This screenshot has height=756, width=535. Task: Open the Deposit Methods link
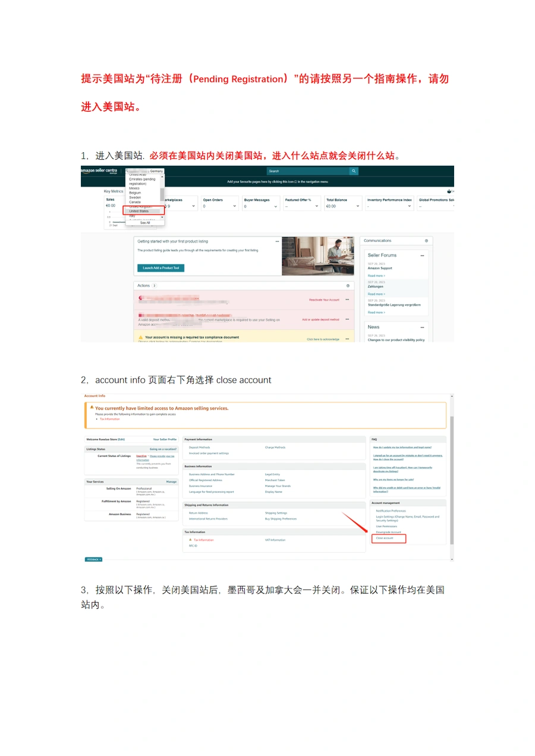point(199,447)
